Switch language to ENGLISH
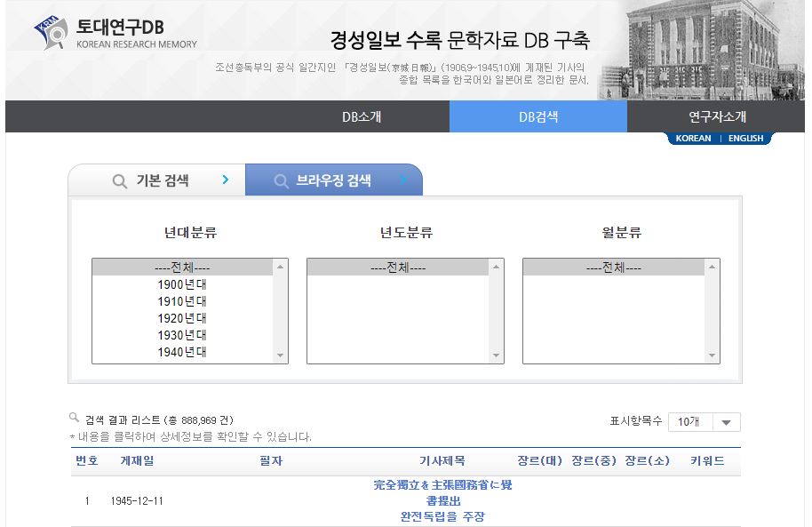The width and height of the screenshot is (812, 527). coord(745,139)
